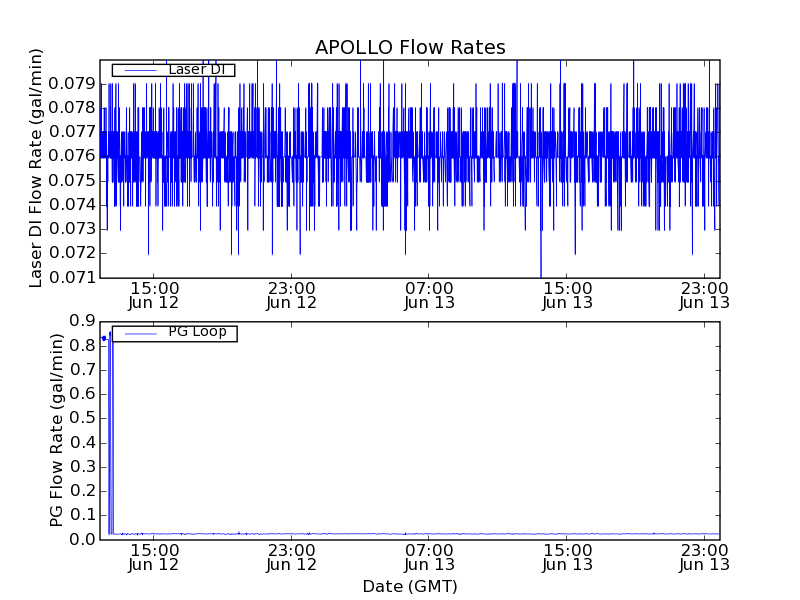
Task: Select the "PG Loop" legend label
Action: coord(197,332)
